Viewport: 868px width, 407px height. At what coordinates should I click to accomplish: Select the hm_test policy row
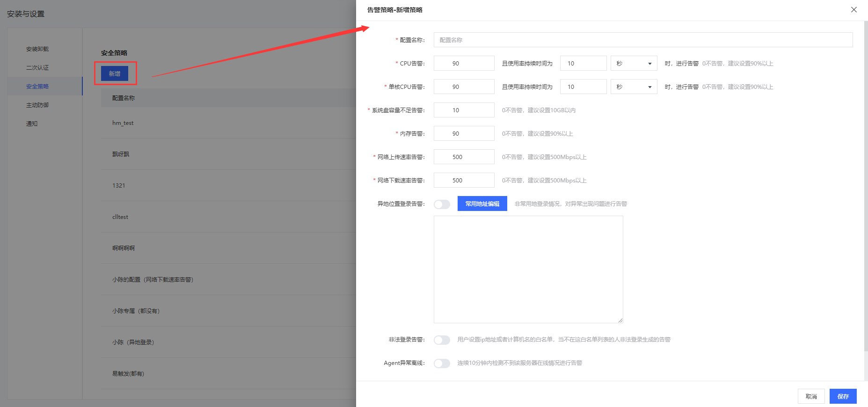point(123,123)
